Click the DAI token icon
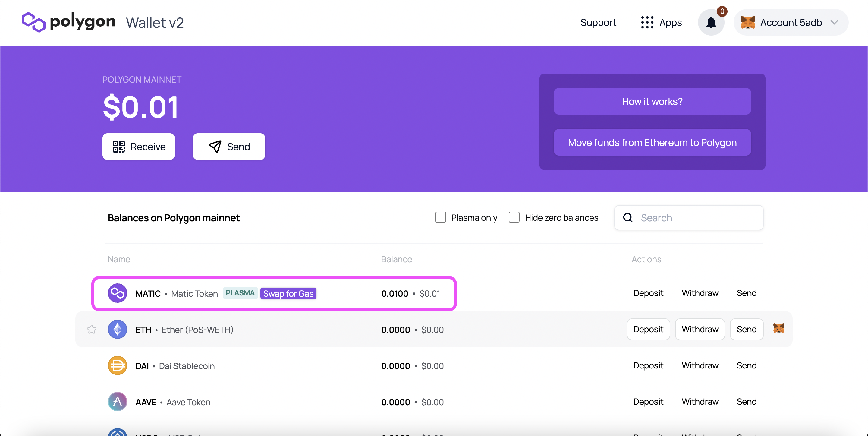Viewport: 868px width, 436px height. tap(117, 365)
